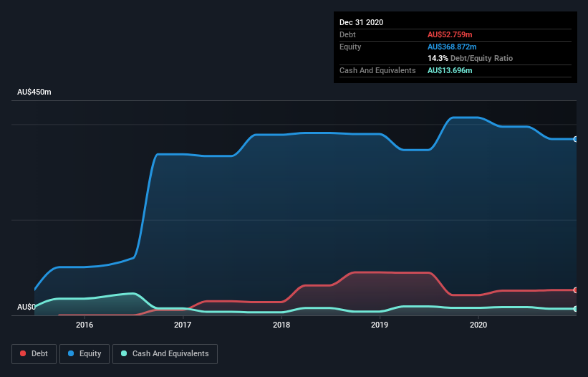Viewport: 588px width, 377px height.
Task: Click the 2016 x-axis label
Action: point(85,325)
